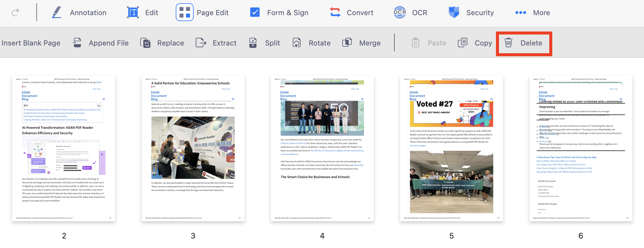Open the More three-dots icon
This screenshot has width=644, height=248.
coord(521,12)
